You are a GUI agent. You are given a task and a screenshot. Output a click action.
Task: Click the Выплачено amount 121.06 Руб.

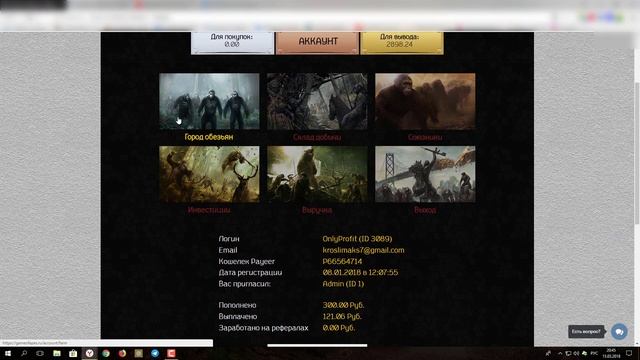342,316
